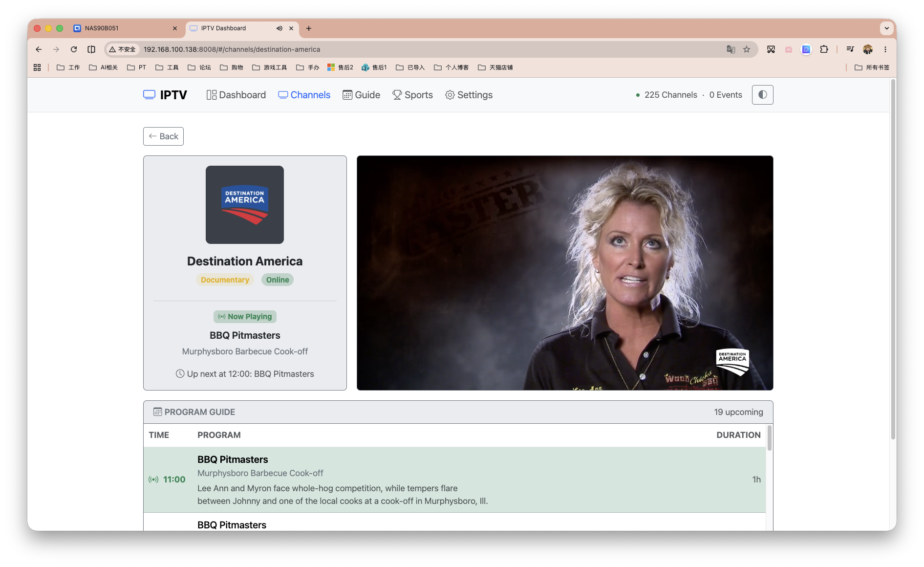Click the page vertical scrollbar
This screenshot has height=567, width=924.
(893, 259)
